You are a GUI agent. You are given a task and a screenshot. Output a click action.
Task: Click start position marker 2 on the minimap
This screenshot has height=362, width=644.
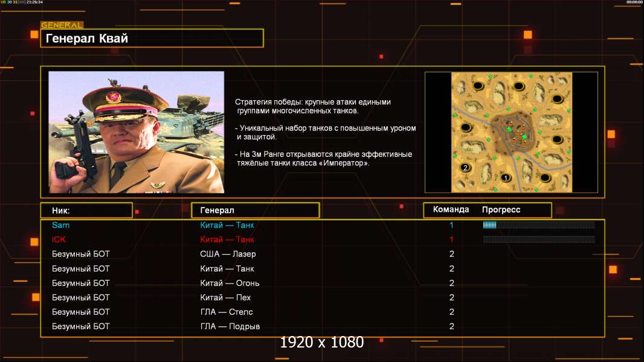click(x=465, y=167)
